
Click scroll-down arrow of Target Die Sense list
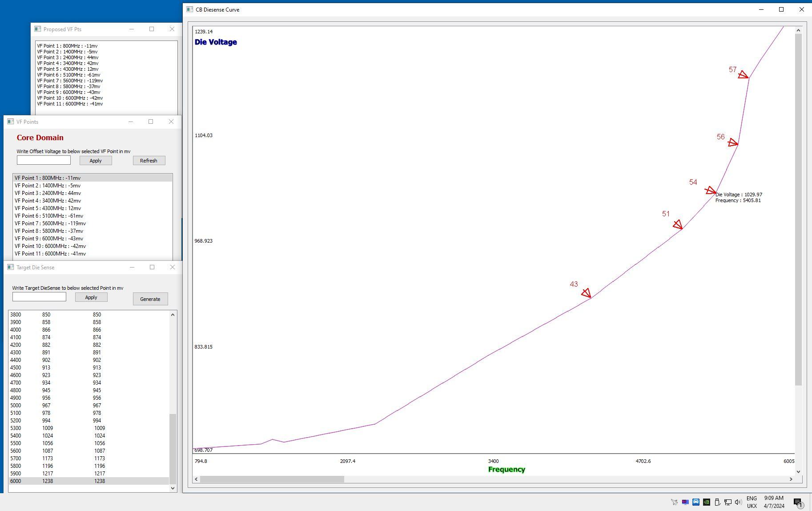point(173,488)
